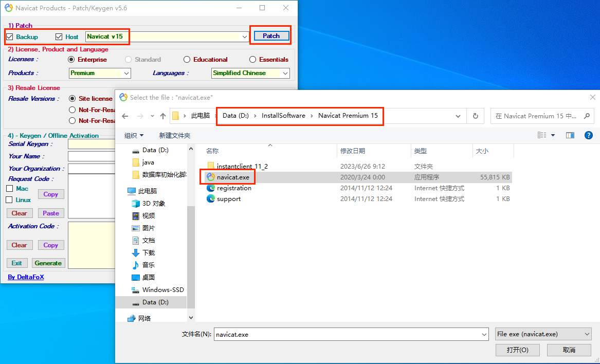Viewport: 600px width, 364px height.
Task: Click the navigation tree scroll down arrow
Action: click(191, 318)
